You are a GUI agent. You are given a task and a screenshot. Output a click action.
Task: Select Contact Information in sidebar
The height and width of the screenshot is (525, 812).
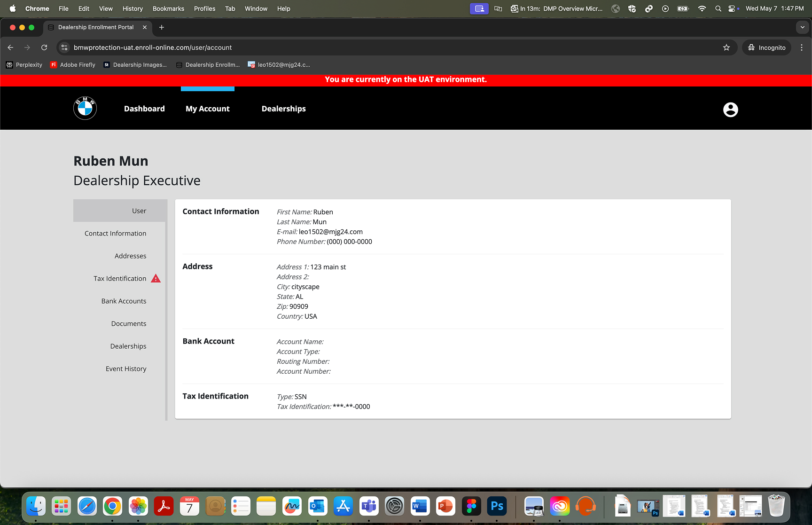tap(115, 234)
